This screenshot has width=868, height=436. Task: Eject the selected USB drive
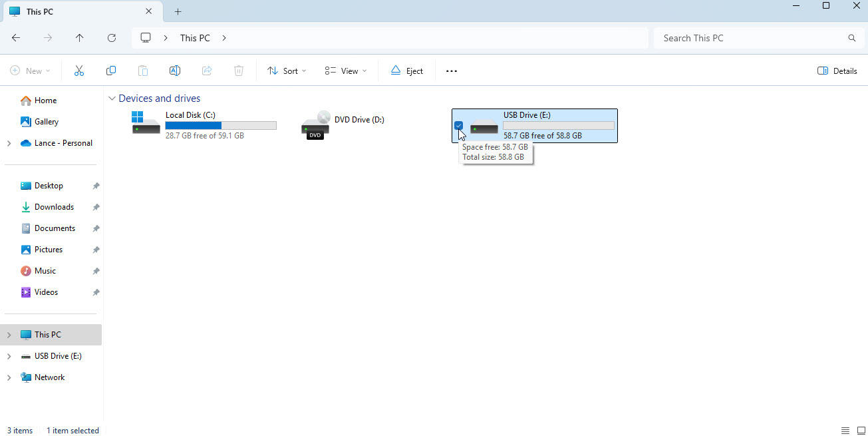tap(406, 71)
